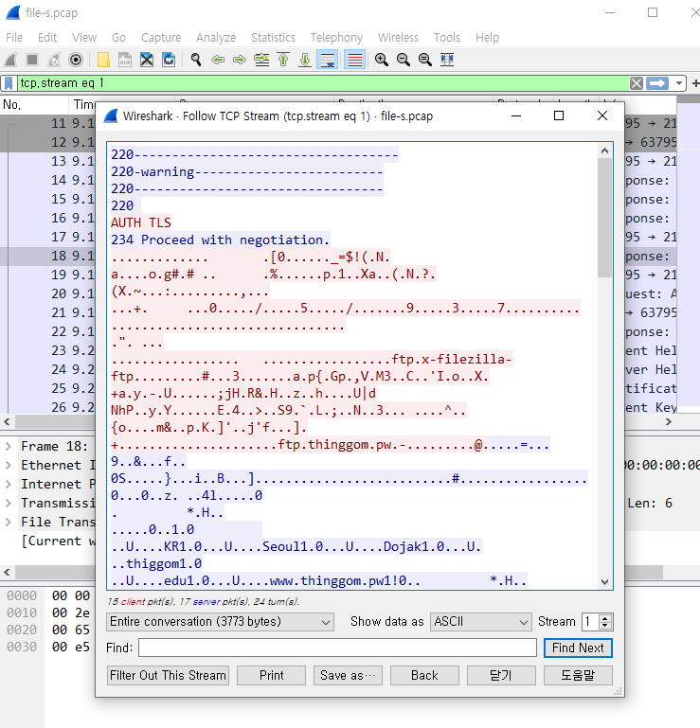Jump to last packet icon
700x728 pixels.
305,60
